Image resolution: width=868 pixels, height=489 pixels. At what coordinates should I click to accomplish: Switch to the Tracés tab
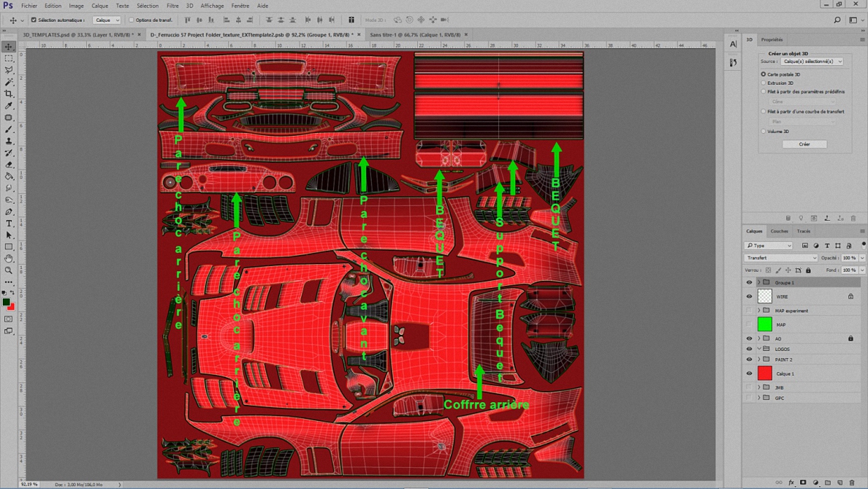click(804, 231)
